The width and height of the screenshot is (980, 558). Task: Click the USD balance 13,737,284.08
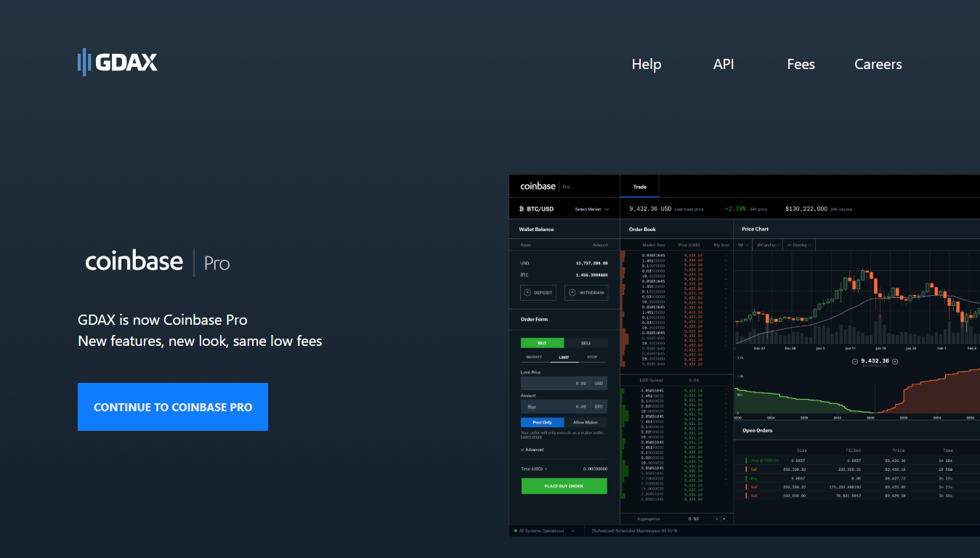coord(591,263)
